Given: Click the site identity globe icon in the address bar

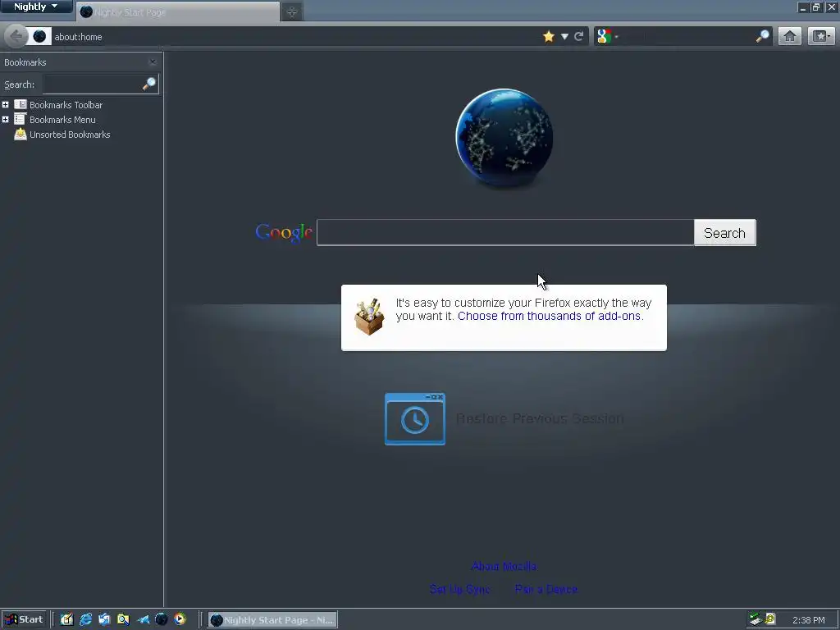Looking at the screenshot, I should coord(39,36).
